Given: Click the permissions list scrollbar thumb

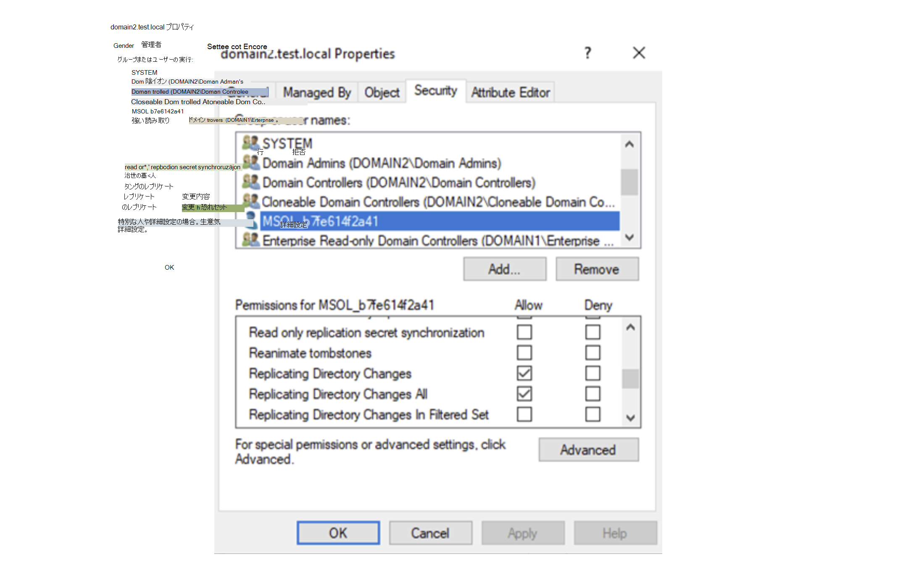Looking at the screenshot, I should click(x=630, y=378).
